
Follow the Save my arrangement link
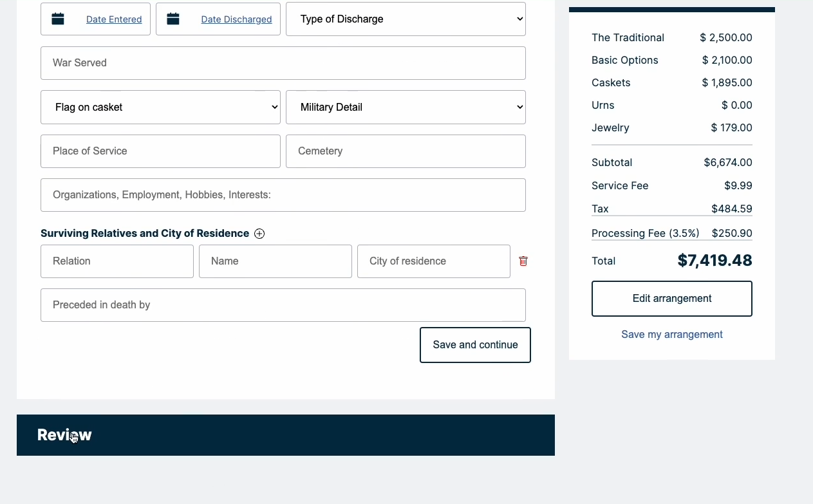tap(671, 334)
